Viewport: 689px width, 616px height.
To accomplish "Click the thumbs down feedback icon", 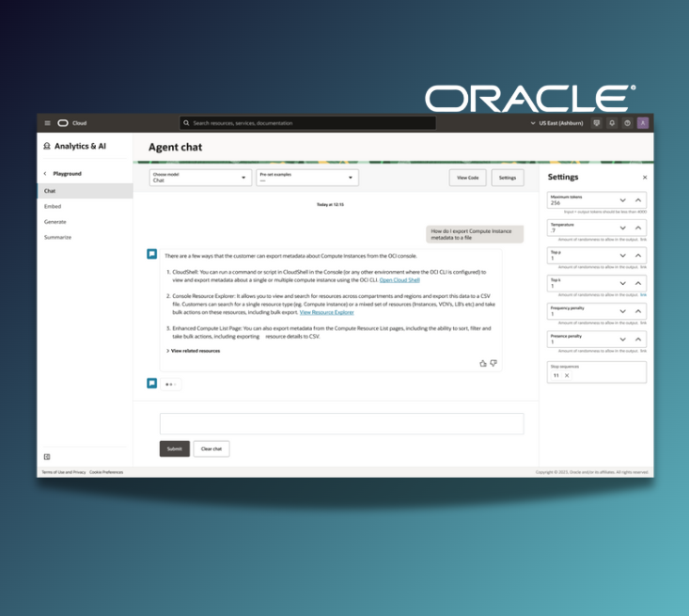I will point(493,363).
